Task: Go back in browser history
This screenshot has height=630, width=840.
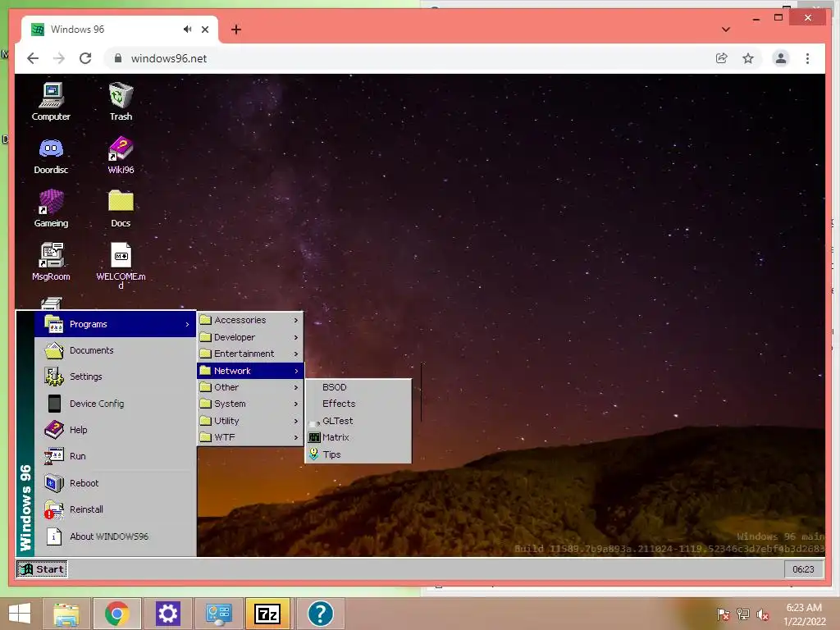Action: coord(33,58)
